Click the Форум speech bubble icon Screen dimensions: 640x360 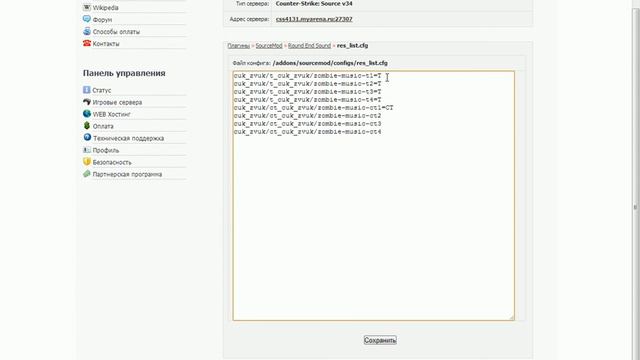87,19
